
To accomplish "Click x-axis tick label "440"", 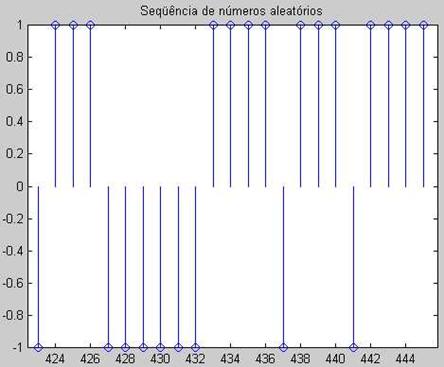I will [335, 359].
